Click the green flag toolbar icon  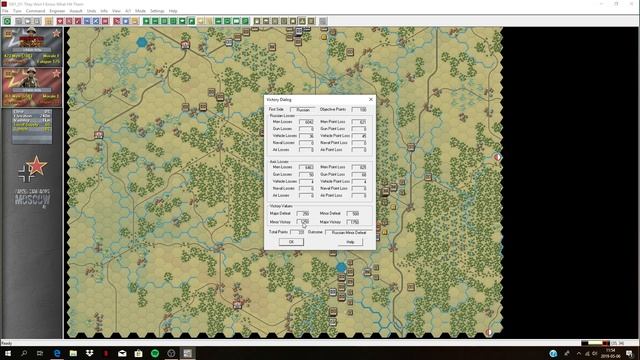191,21
